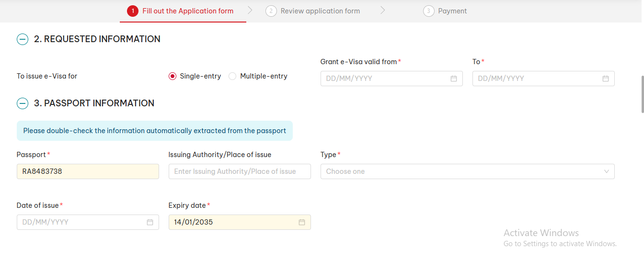Screen dimensions: 644x272
Task: Click the page vertical scrollbar thumb
Action: pyautogui.click(x=642, y=93)
